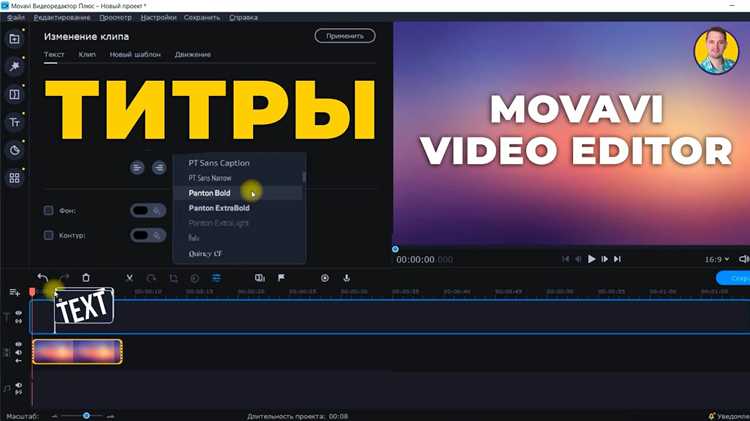Select Panton ExtraBold from font list
This screenshot has height=421, width=750.
click(x=219, y=208)
